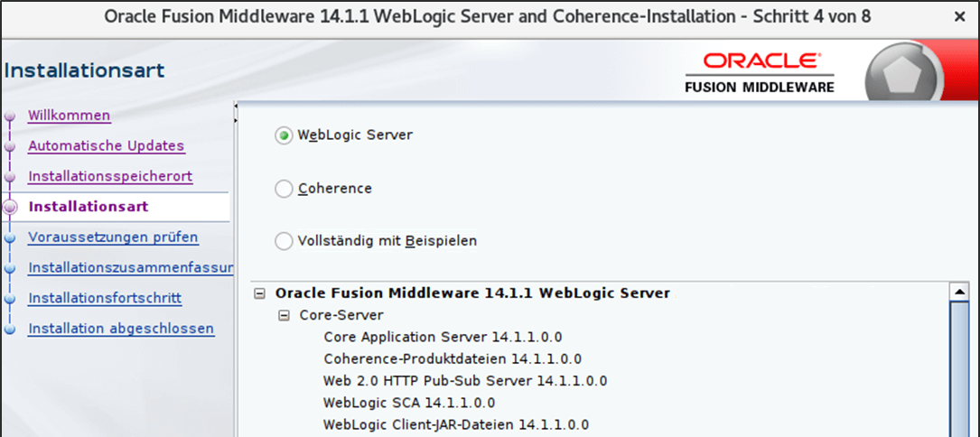980x437 pixels.
Task: Open Installationszusammenfassung step link
Action: [131, 268]
